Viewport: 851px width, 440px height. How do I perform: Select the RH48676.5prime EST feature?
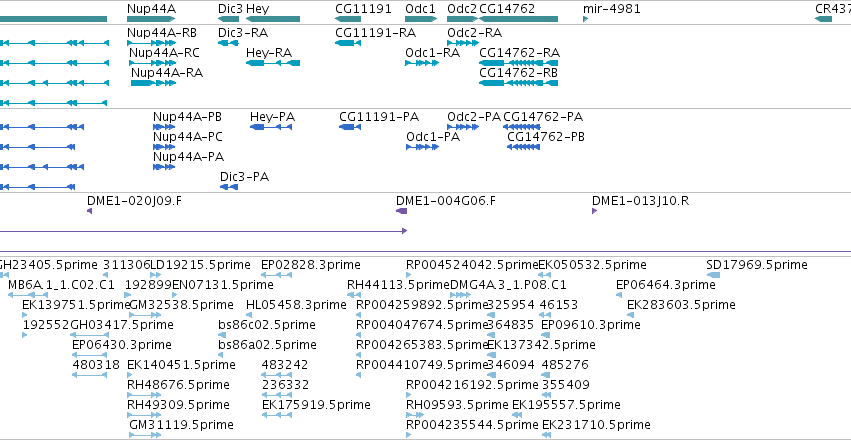click(144, 396)
